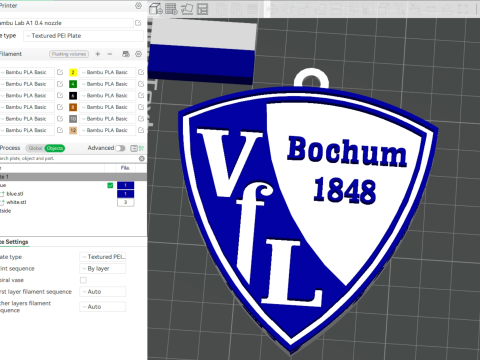Edit preset of filament 6
This screenshot has height=360, width=480.
(x=141, y=96)
